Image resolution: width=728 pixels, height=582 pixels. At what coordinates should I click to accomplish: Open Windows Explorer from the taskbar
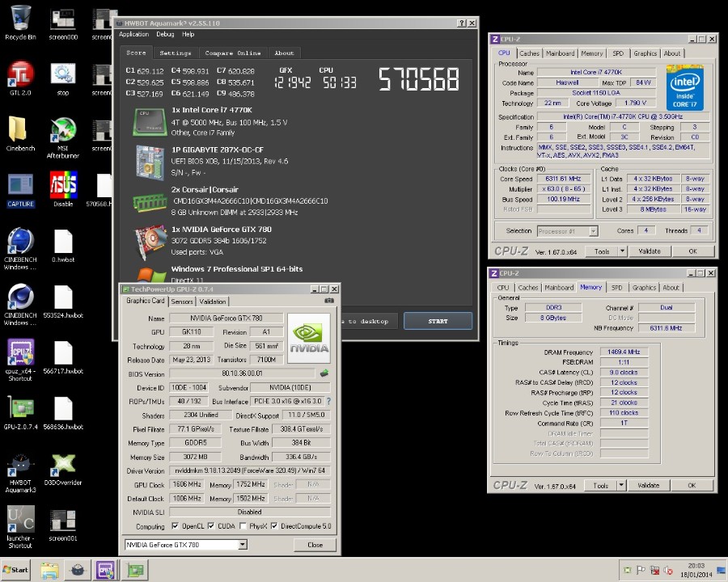pos(49,571)
